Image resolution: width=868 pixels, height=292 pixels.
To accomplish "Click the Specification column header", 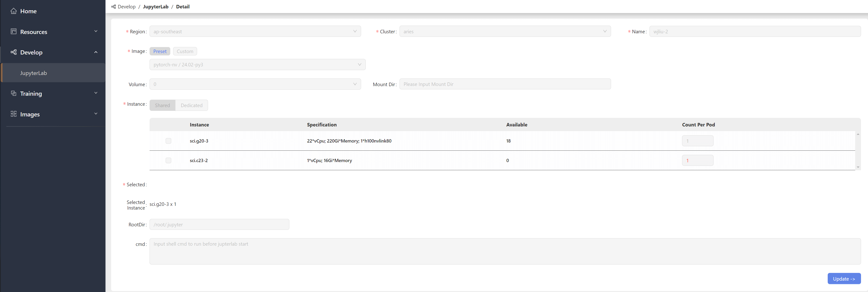I will click(x=321, y=125).
